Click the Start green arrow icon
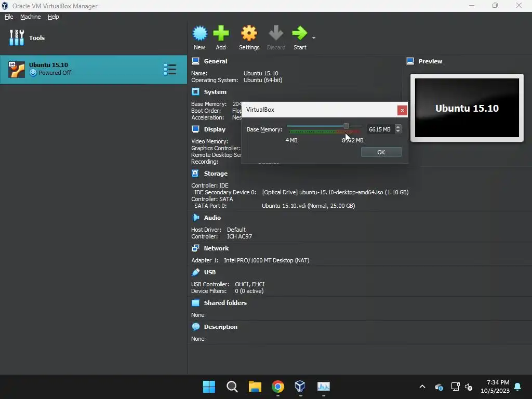 (x=299, y=33)
